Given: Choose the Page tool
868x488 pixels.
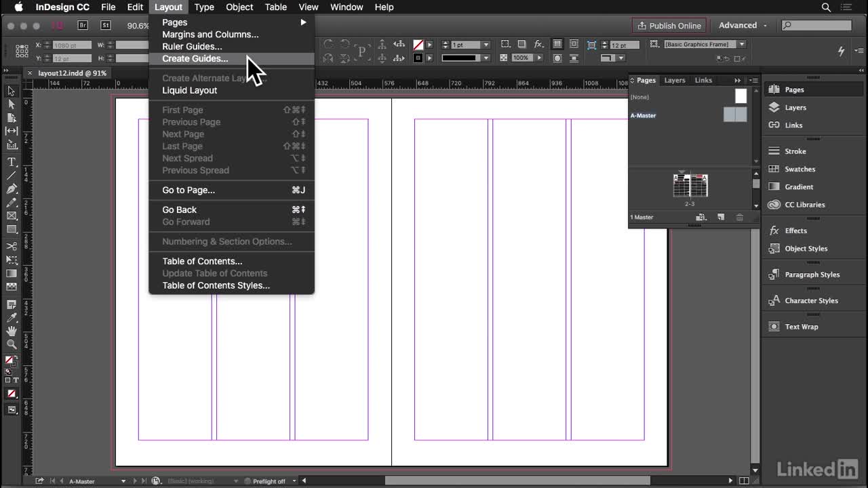Looking at the screenshot, I should [x=12, y=118].
